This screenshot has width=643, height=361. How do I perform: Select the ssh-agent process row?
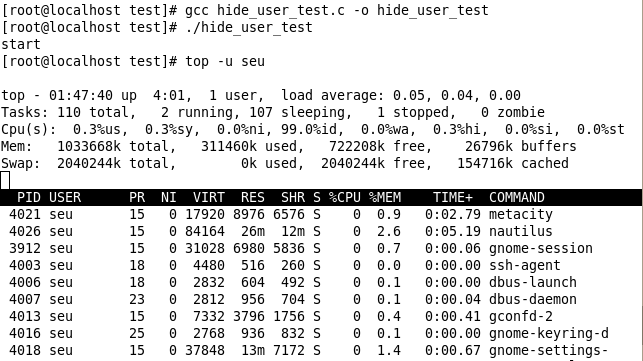(x=322, y=265)
